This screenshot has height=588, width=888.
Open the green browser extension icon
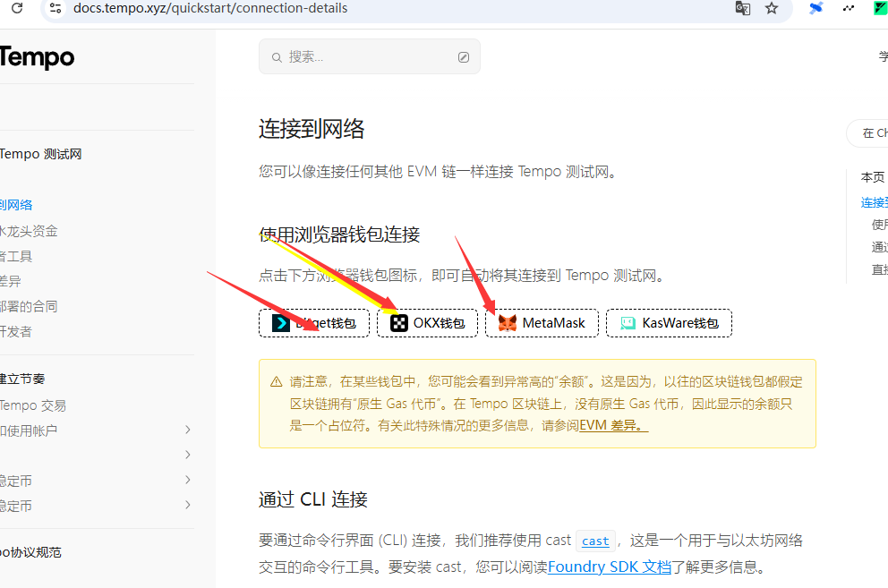coord(880,9)
